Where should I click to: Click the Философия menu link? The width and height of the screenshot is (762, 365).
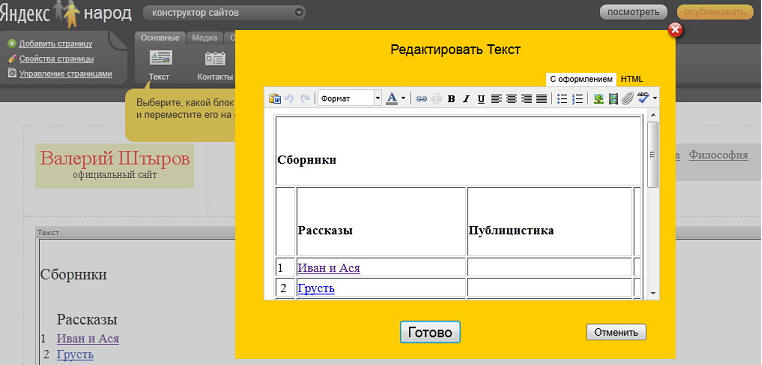click(718, 155)
